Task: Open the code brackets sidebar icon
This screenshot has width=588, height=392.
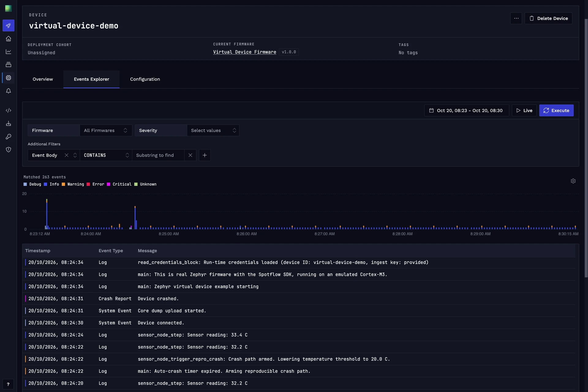Action: tap(8, 111)
